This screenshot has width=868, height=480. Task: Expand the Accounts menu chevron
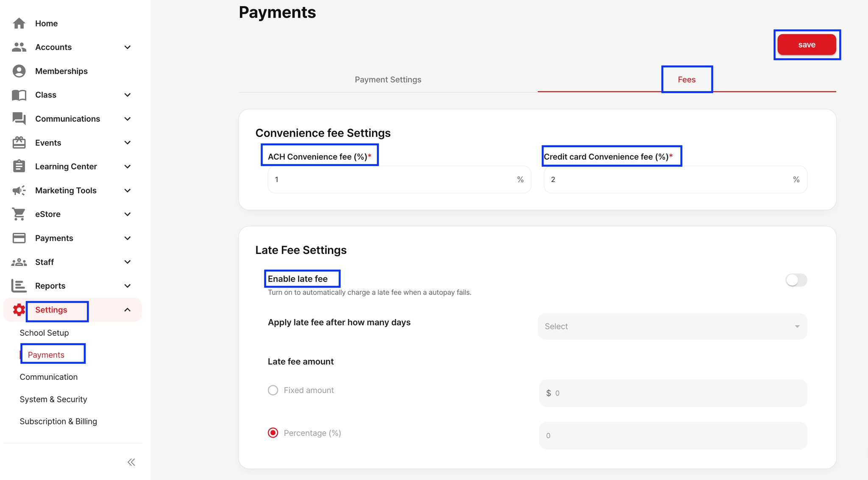coord(127,47)
